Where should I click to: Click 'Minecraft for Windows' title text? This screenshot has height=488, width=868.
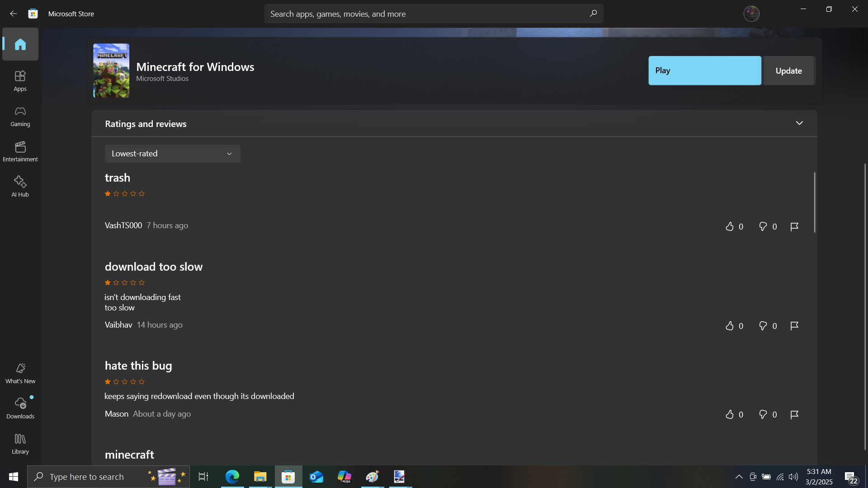(195, 67)
